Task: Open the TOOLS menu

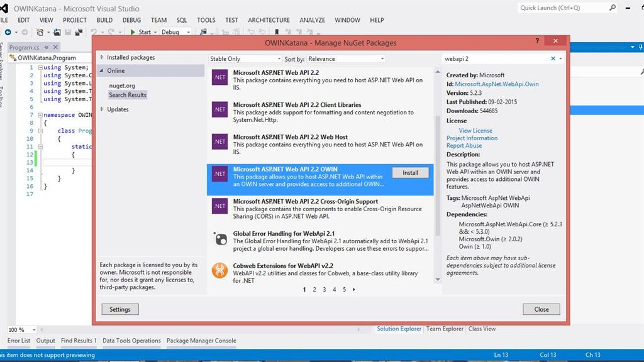Action: pyautogui.click(x=206, y=20)
